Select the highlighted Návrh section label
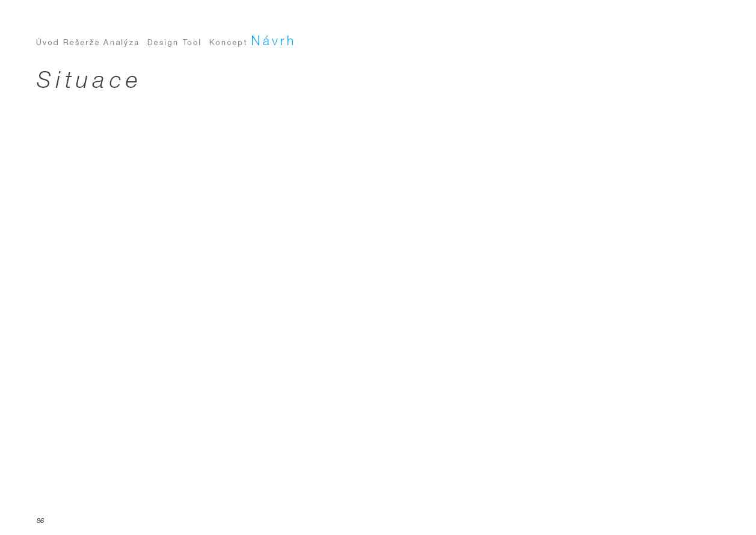Image resolution: width=756 pixels, height=535 pixels. (273, 41)
